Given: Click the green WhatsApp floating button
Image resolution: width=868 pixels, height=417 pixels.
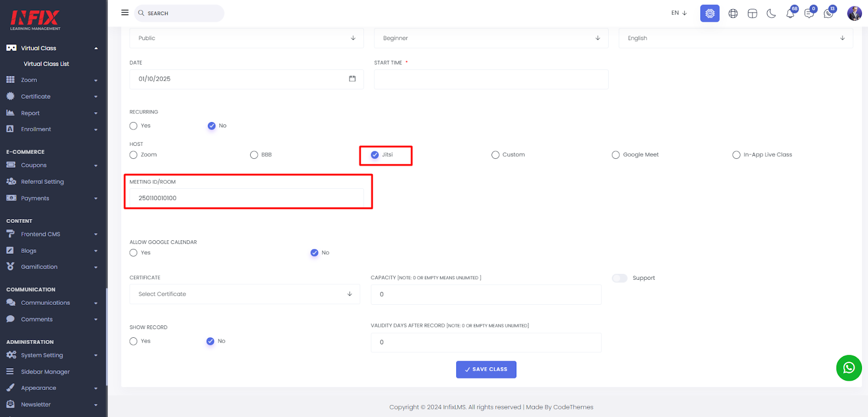Looking at the screenshot, I should (849, 368).
